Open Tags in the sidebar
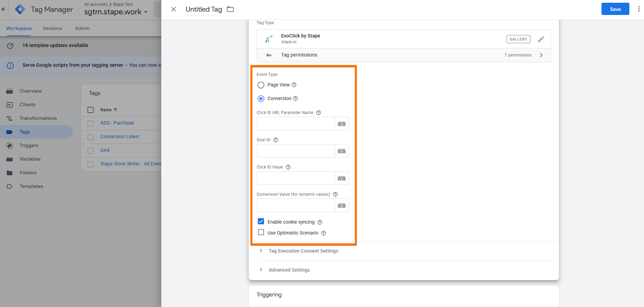 pyautogui.click(x=36, y=132)
